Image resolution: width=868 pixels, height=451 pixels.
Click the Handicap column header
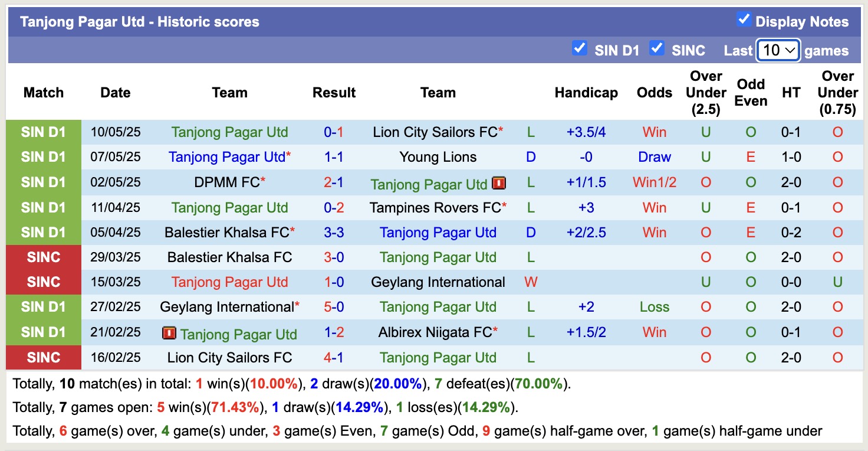pyautogui.click(x=586, y=93)
